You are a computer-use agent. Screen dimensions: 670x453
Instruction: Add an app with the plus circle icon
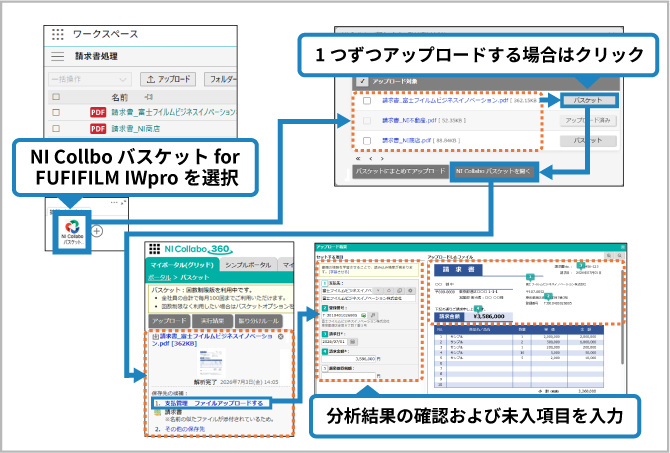97,231
